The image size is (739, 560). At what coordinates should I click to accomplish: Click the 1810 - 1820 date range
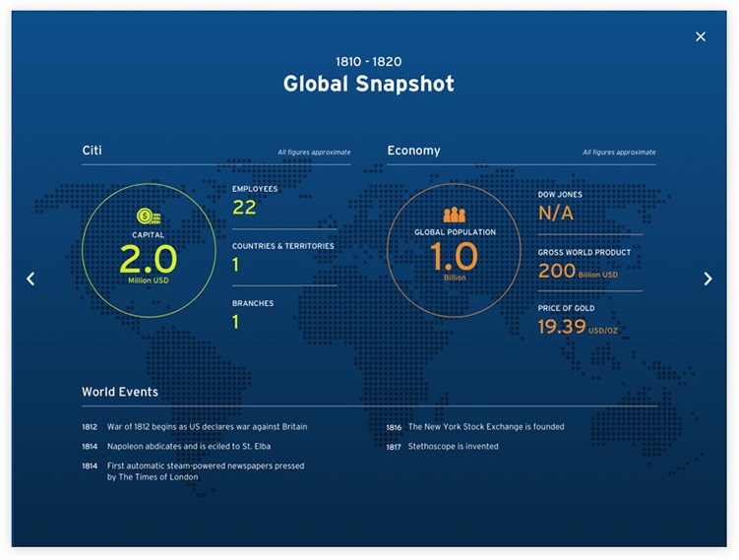click(369, 62)
